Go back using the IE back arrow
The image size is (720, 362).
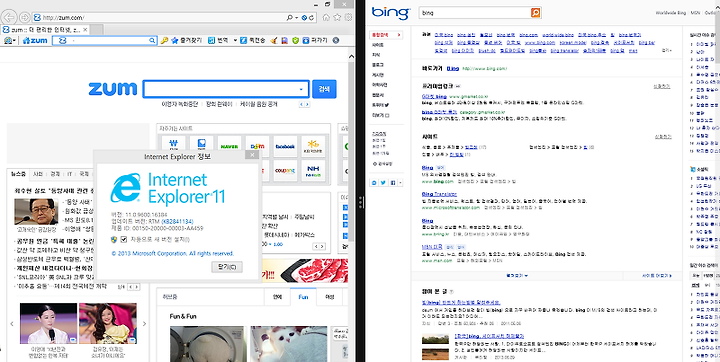tap(9, 17)
